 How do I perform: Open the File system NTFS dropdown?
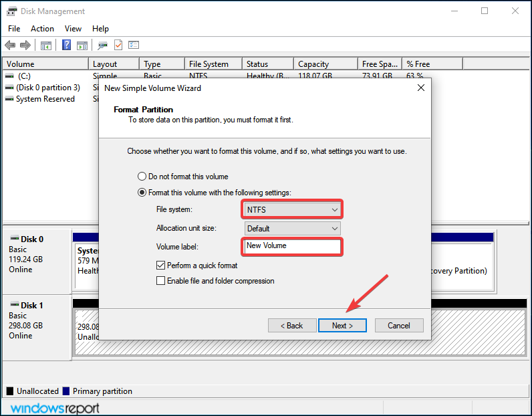292,209
